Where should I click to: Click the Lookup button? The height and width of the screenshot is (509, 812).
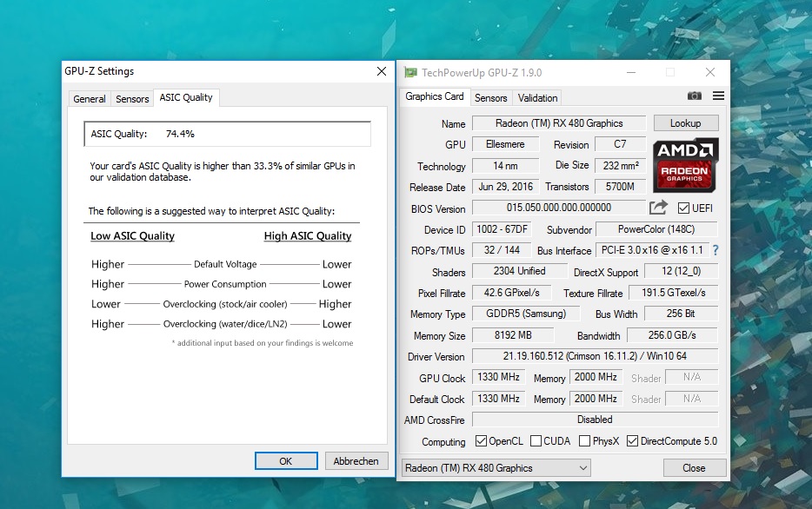(686, 123)
